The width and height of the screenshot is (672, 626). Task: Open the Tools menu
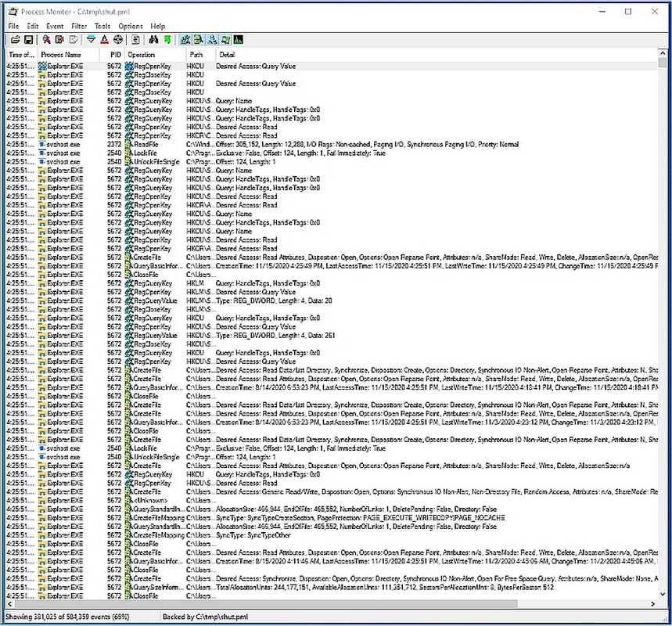(102, 26)
